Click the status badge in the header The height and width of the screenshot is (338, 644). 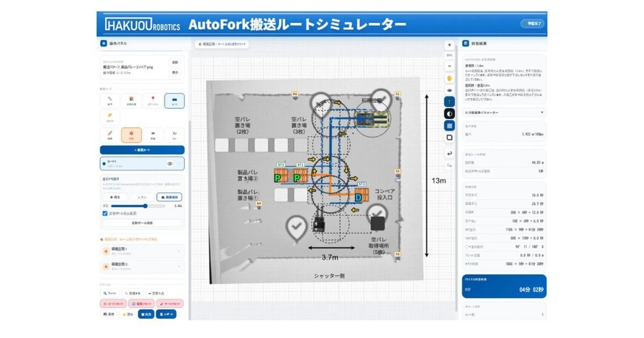532,24
